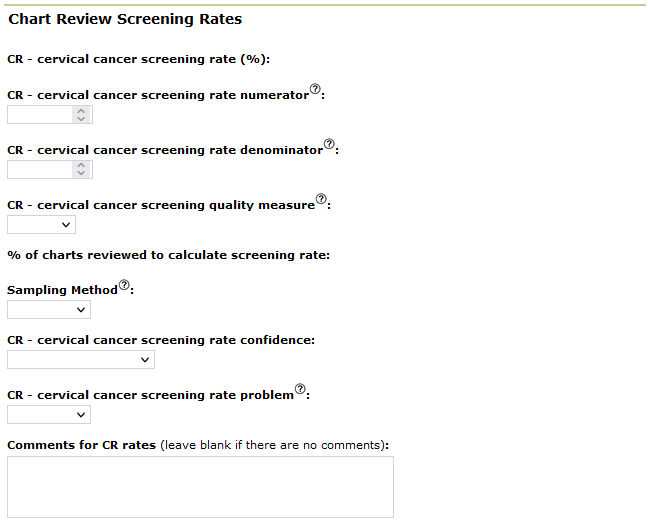The height and width of the screenshot is (524, 648).
Task: Open help icon for screening rate problem
Action: (x=300, y=390)
